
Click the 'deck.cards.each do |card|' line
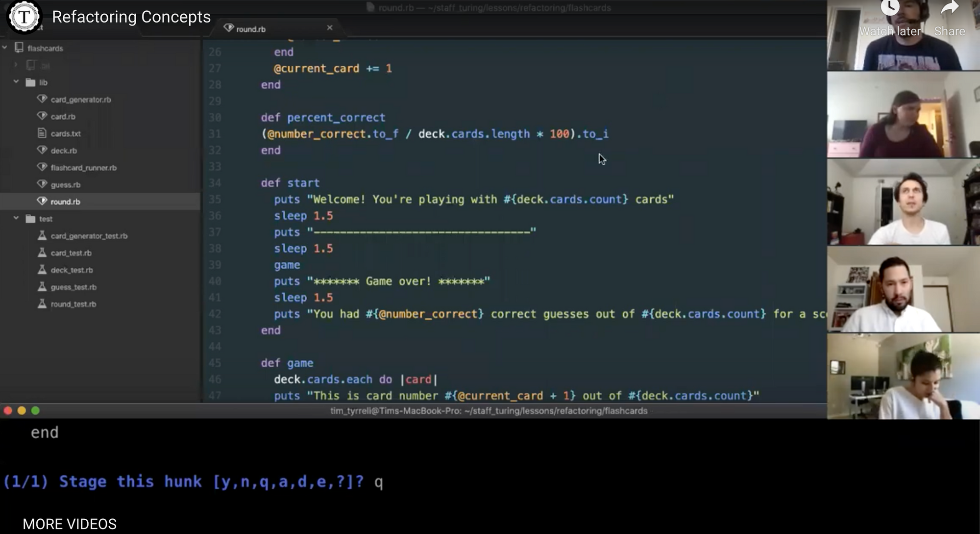[x=356, y=380]
